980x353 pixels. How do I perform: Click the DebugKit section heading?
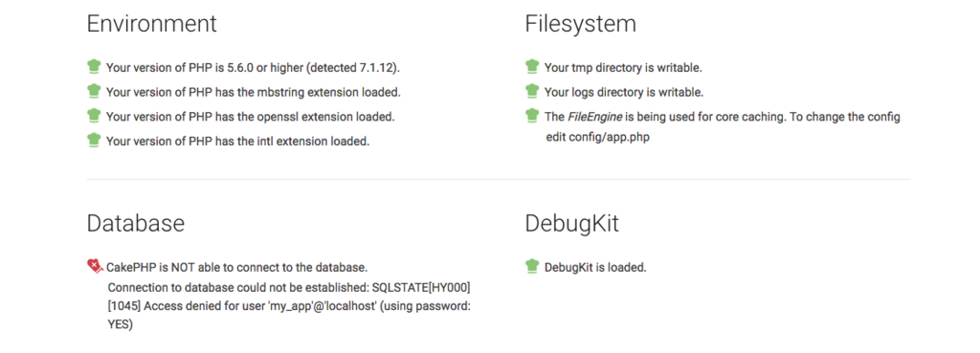572,224
